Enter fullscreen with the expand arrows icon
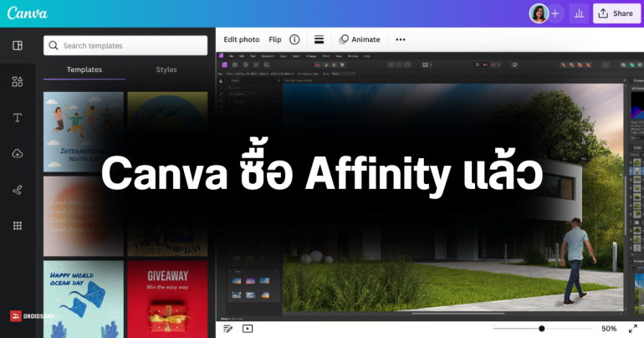Image resolution: width=644 pixels, height=338 pixels. (x=633, y=329)
